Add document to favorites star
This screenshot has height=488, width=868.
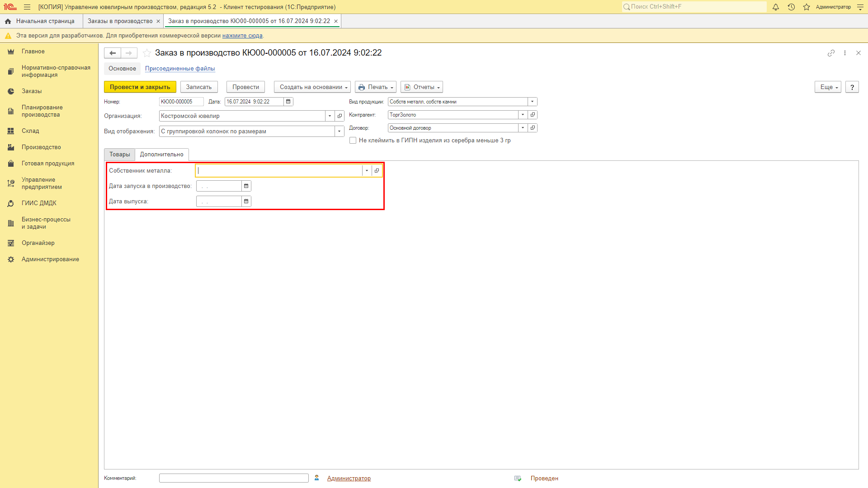coord(147,53)
